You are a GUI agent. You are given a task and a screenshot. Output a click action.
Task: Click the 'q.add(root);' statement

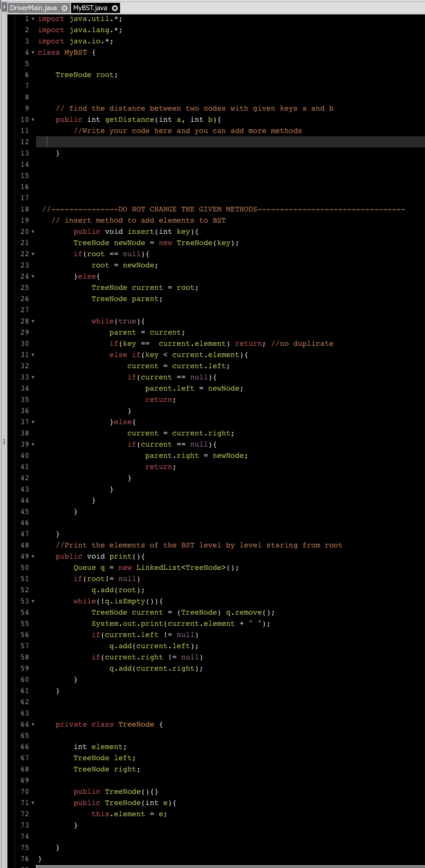118,590
